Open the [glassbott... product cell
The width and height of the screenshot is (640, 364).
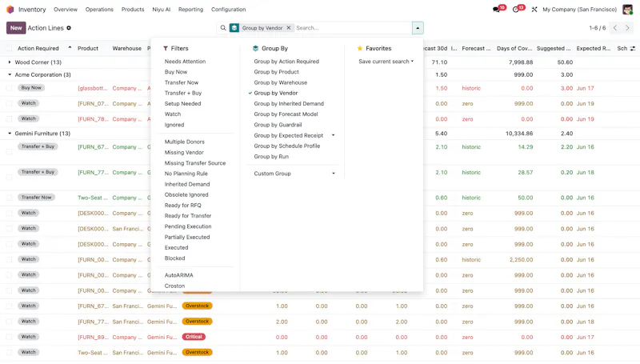(93, 88)
